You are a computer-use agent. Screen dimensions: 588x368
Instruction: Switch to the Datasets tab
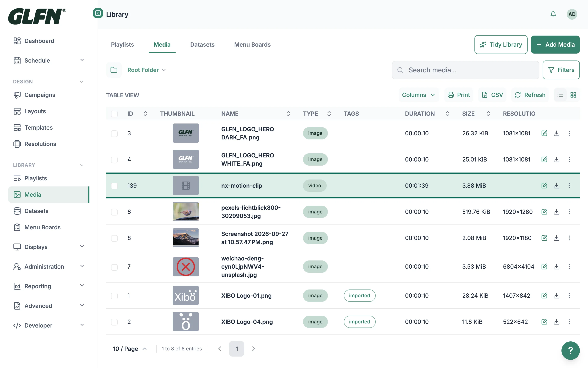(x=202, y=45)
